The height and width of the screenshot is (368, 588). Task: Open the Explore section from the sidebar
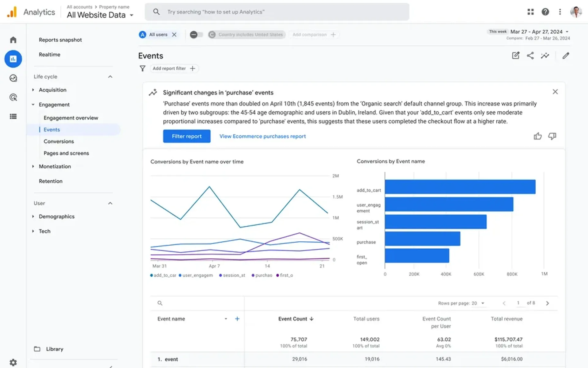(x=13, y=78)
